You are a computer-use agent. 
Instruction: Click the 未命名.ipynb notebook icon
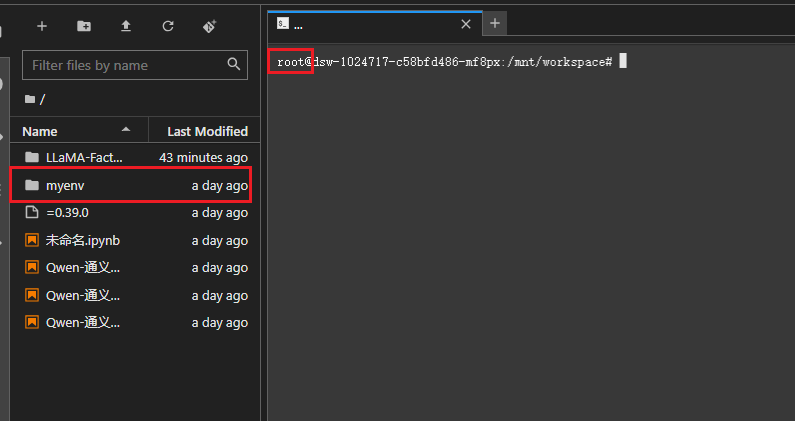click(32, 240)
